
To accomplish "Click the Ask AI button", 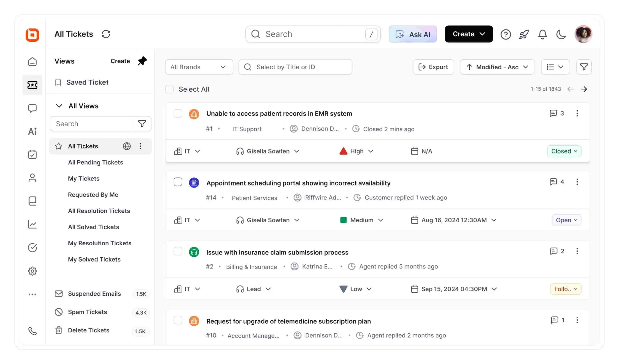I will [x=413, y=34].
